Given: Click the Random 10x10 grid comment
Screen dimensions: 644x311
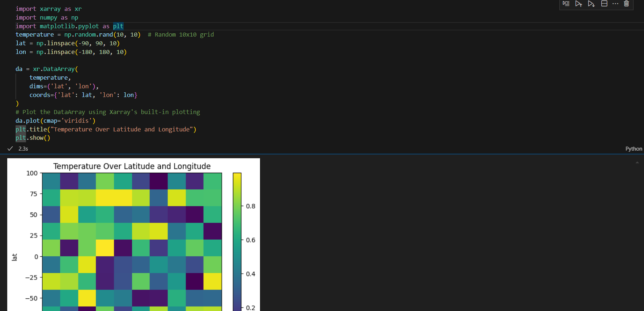Looking at the screenshot, I should tap(181, 35).
